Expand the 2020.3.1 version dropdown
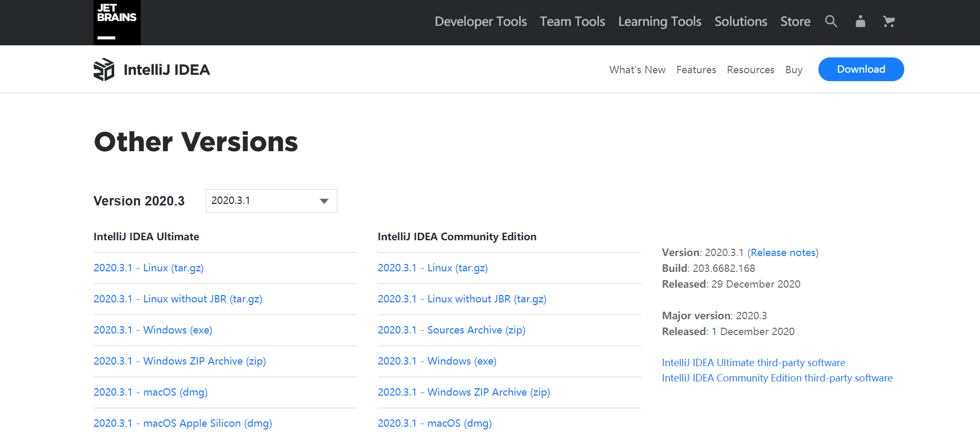The height and width of the screenshot is (432, 980). click(x=272, y=201)
